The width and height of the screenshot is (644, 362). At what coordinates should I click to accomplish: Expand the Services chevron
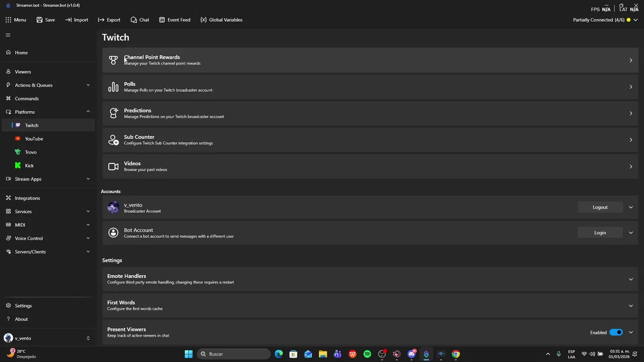88,212
